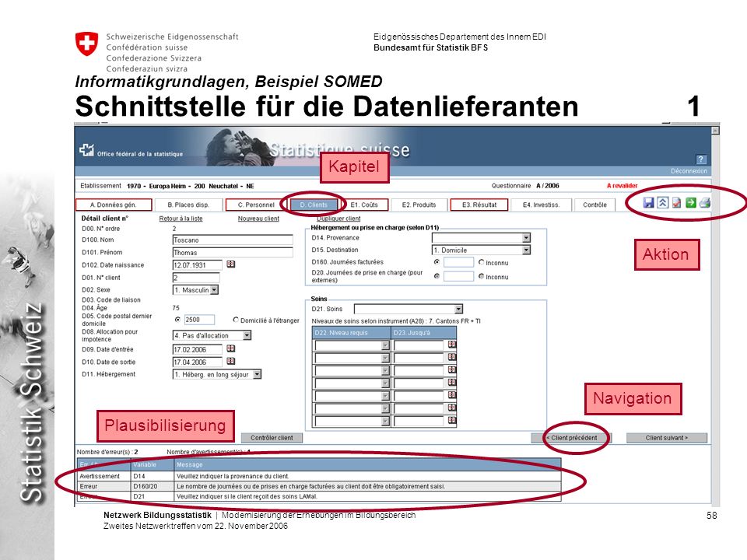
Task: Select D20 Journées de prise en charge value radio
Action: (437, 276)
